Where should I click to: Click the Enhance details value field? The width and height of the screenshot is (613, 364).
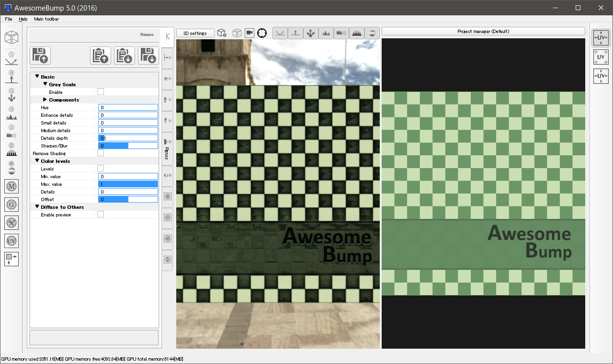128,115
